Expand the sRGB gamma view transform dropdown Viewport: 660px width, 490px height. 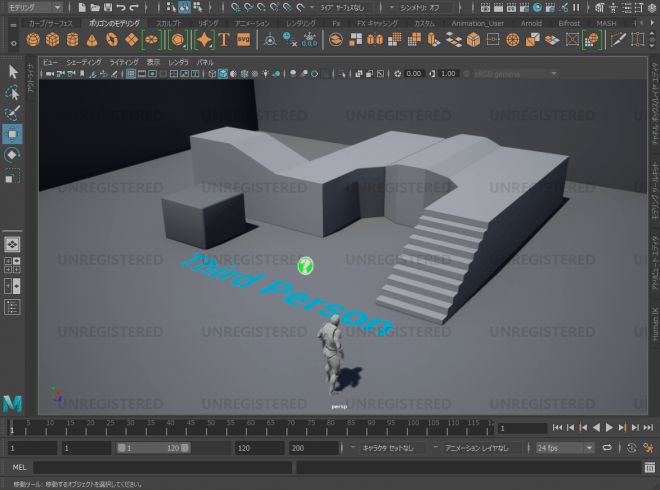tap(516, 74)
